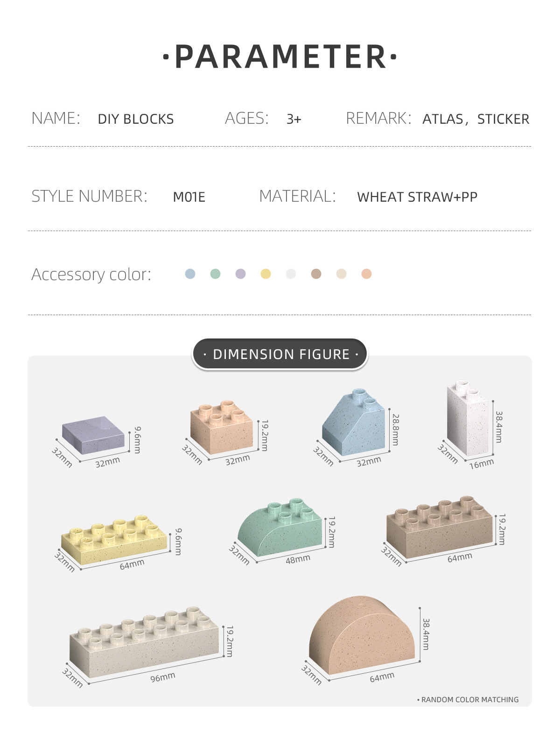Click the RANDOM COLOR MATCHING note
Viewport: 560px width, 747px height.
point(469,699)
